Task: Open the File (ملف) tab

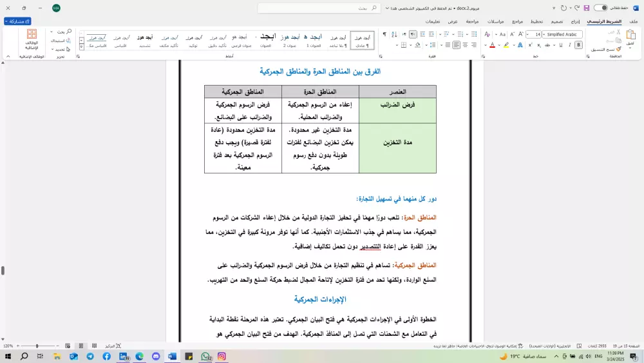Action: [x=633, y=21]
